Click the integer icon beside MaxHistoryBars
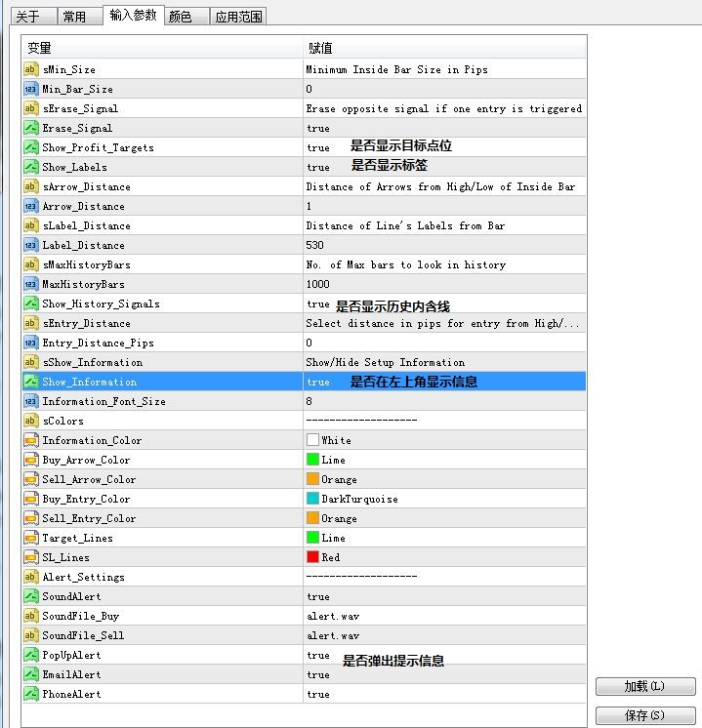This screenshot has width=702, height=728. [30, 284]
